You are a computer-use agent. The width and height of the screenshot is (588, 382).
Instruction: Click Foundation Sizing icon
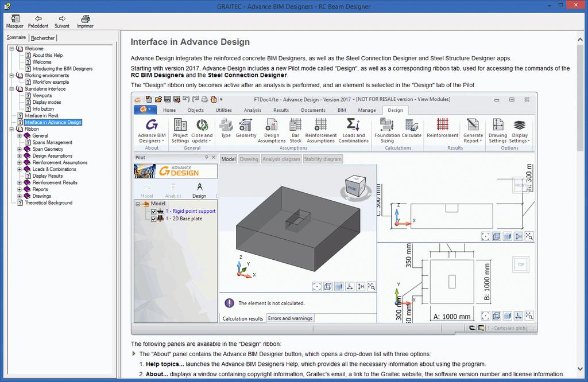point(387,124)
